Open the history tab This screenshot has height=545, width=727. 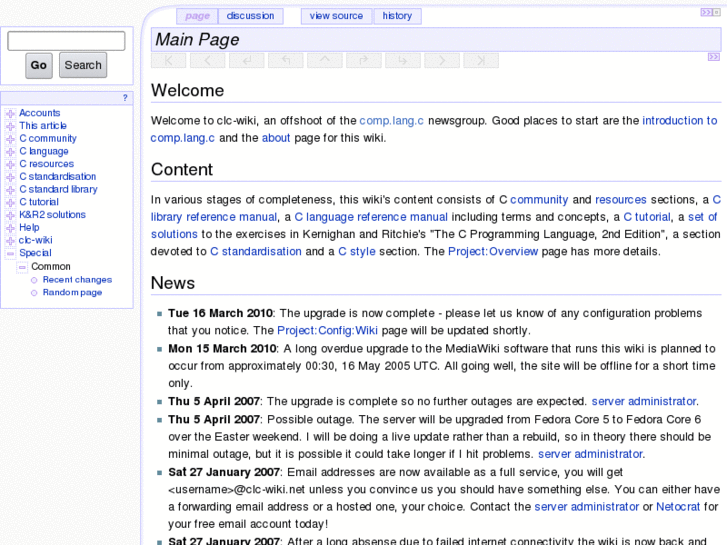pos(397,16)
